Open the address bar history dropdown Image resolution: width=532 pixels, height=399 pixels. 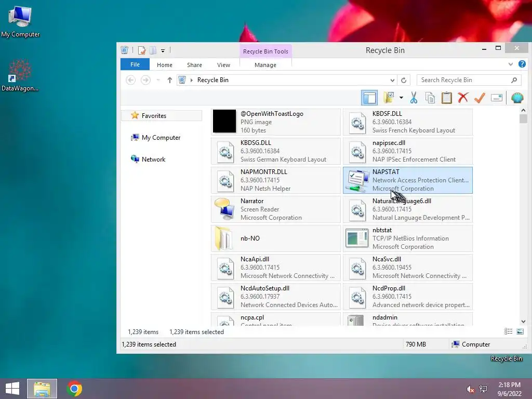click(x=392, y=80)
